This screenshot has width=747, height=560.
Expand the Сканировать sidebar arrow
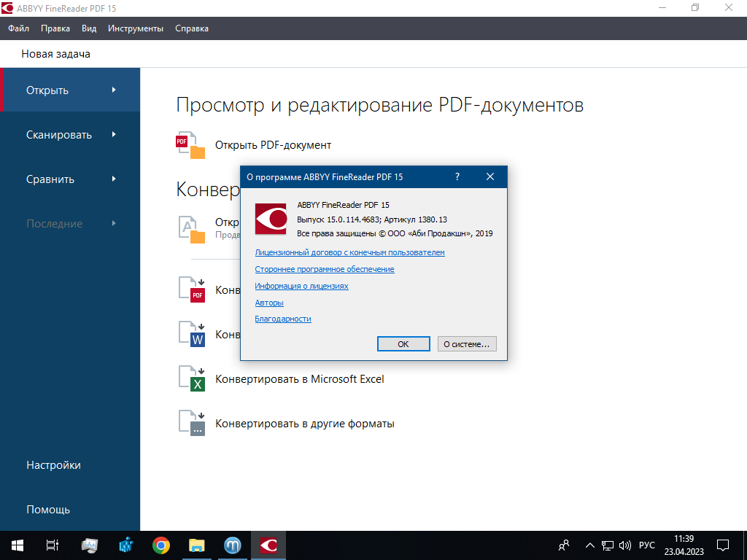[114, 134]
